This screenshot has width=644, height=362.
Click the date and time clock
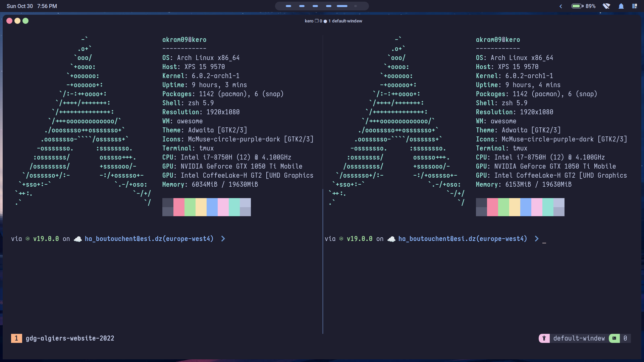(32, 6)
